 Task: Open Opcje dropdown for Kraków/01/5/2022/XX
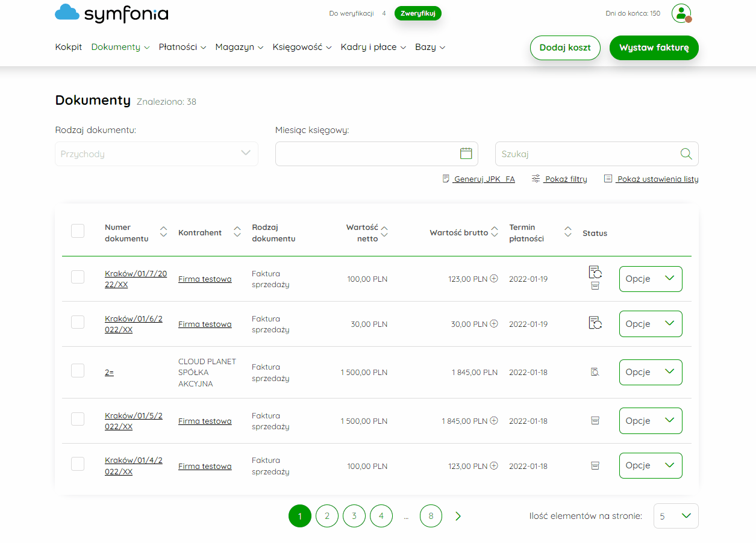click(651, 421)
